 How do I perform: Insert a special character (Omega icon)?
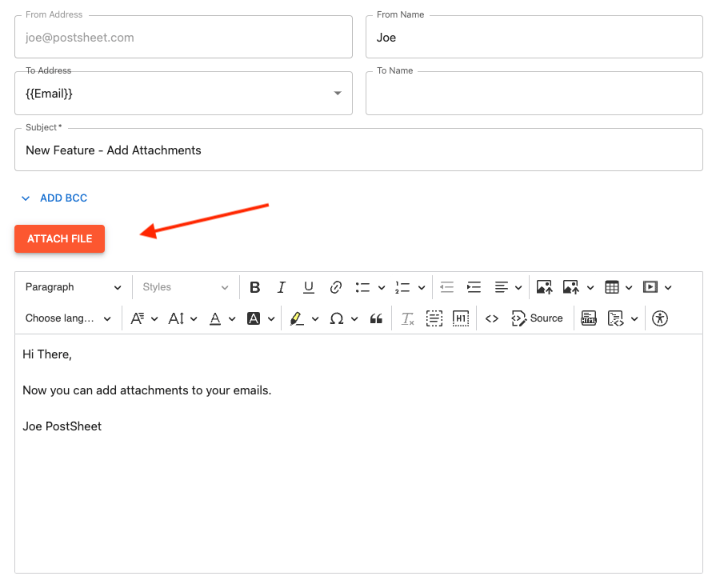[338, 318]
